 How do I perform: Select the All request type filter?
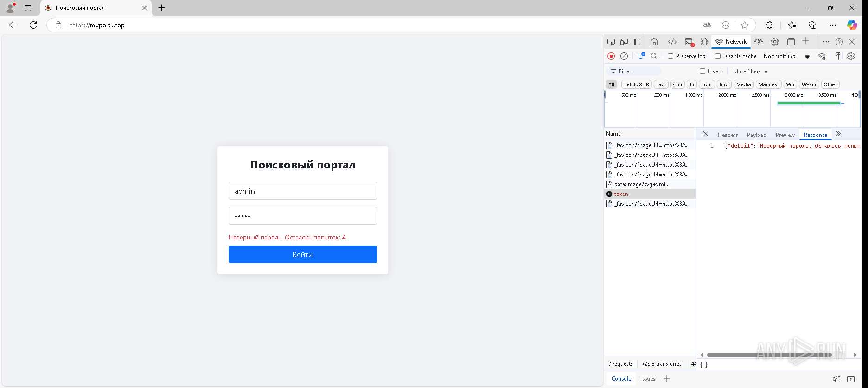click(611, 84)
